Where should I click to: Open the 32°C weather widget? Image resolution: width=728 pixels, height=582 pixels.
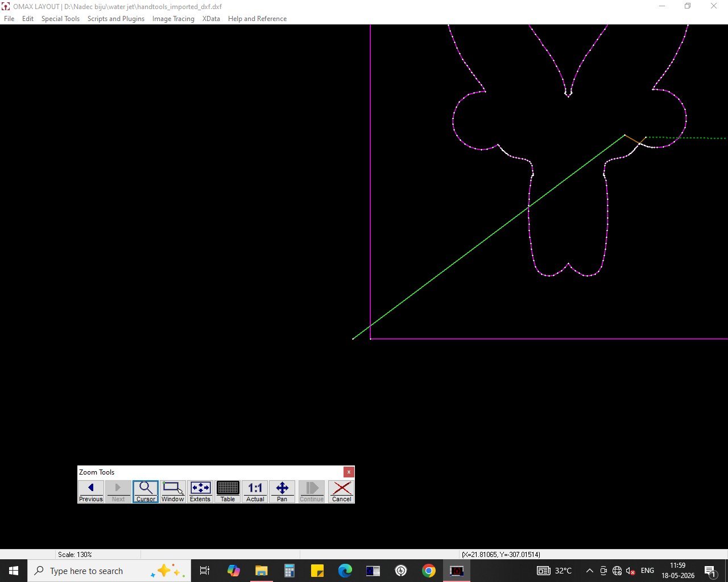tap(555, 571)
